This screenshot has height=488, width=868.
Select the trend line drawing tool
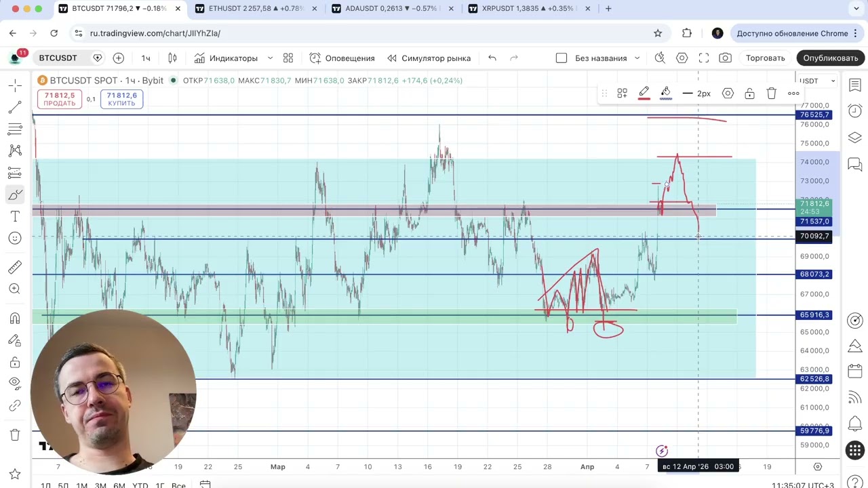[15, 108]
